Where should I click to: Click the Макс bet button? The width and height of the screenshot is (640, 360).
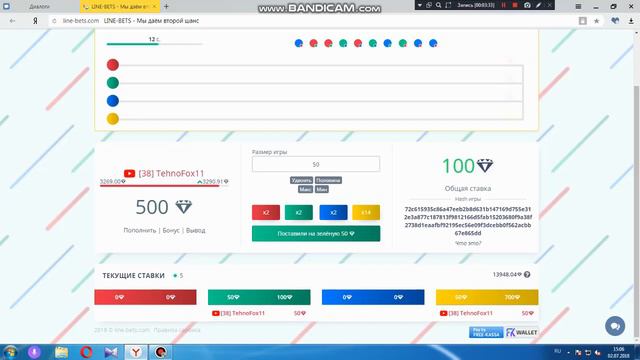305,189
